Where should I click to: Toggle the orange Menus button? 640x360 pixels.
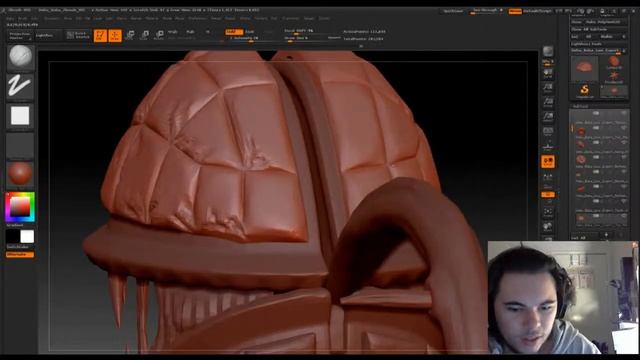515,11
